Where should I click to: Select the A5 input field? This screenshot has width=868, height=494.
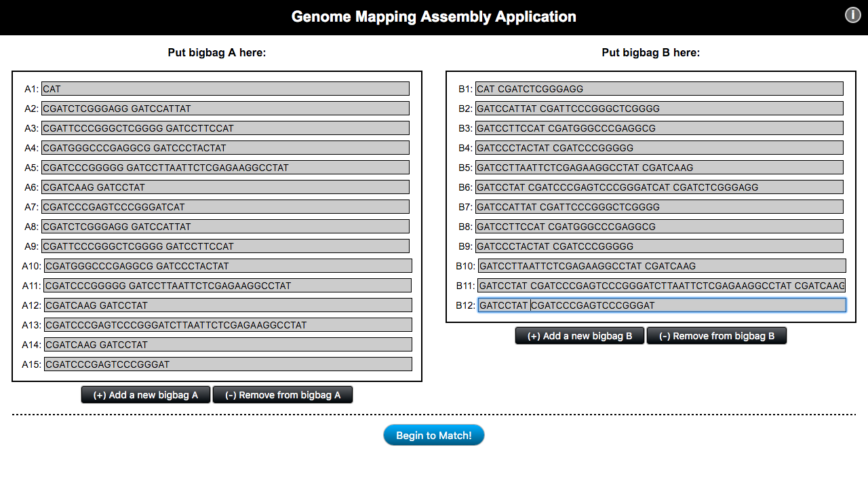[x=225, y=168]
